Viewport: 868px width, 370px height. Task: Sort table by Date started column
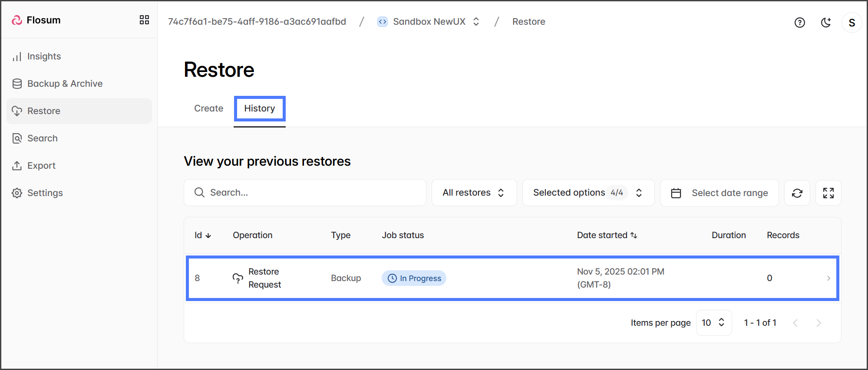pyautogui.click(x=607, y=235)
